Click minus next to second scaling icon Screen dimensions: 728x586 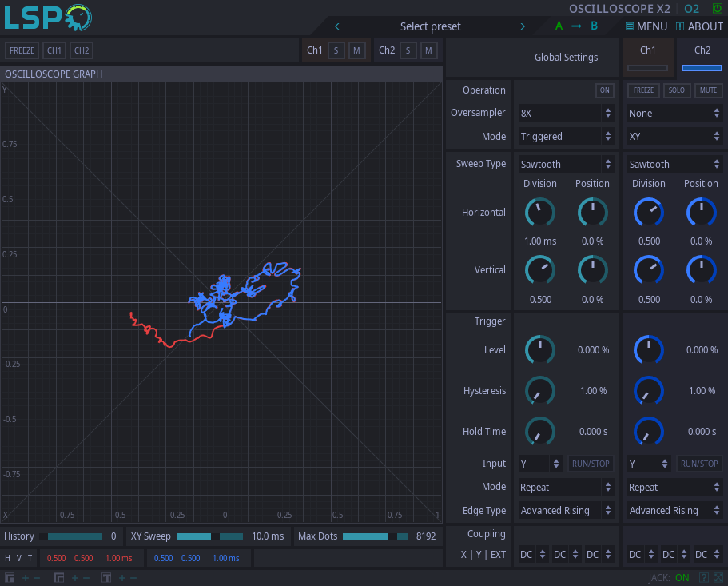click(x=86, y=578)
